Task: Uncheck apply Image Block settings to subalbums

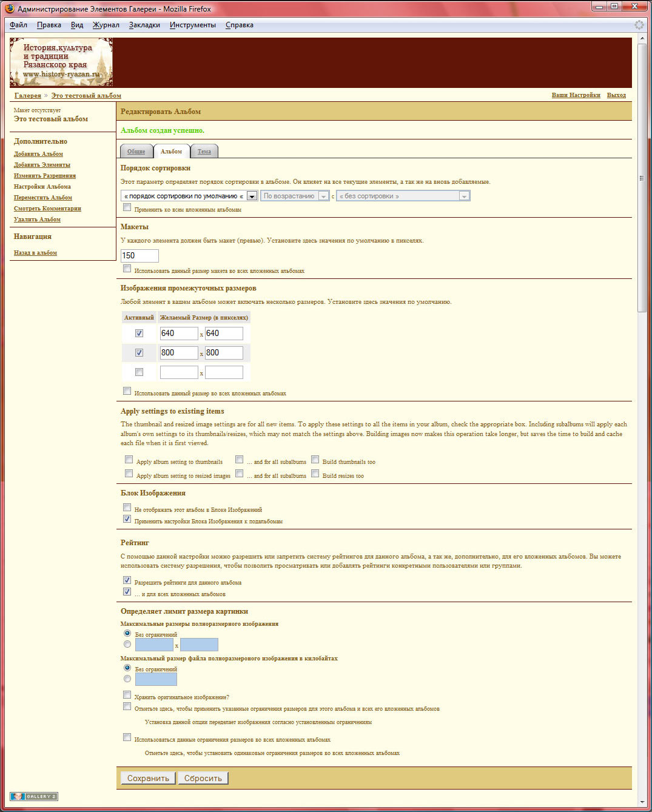Action: (x=127, y=519)
